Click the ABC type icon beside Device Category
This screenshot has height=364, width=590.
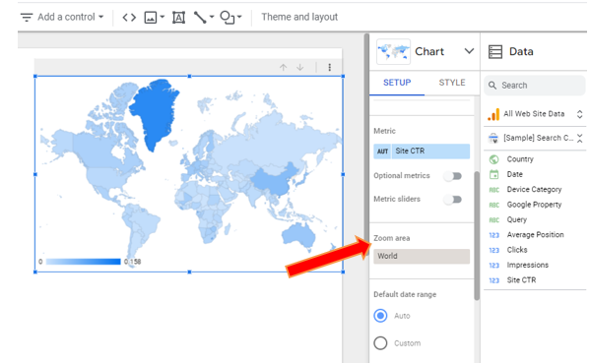tap(494, 190)
